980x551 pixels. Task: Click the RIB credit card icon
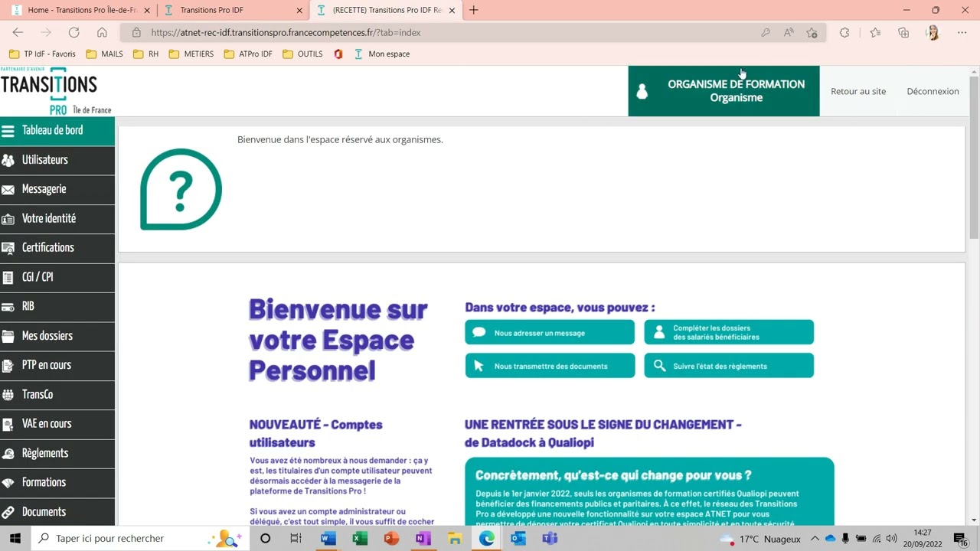click(x=8, y=307)
